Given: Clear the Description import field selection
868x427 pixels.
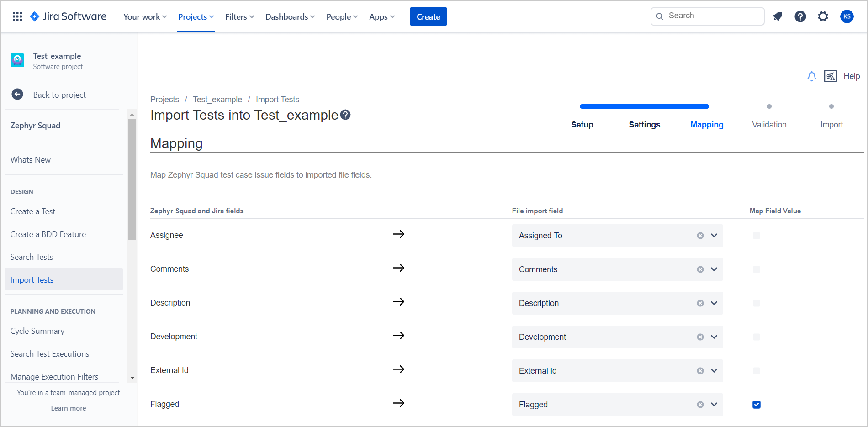Looking at the screenshot, I should click(700, 303).
